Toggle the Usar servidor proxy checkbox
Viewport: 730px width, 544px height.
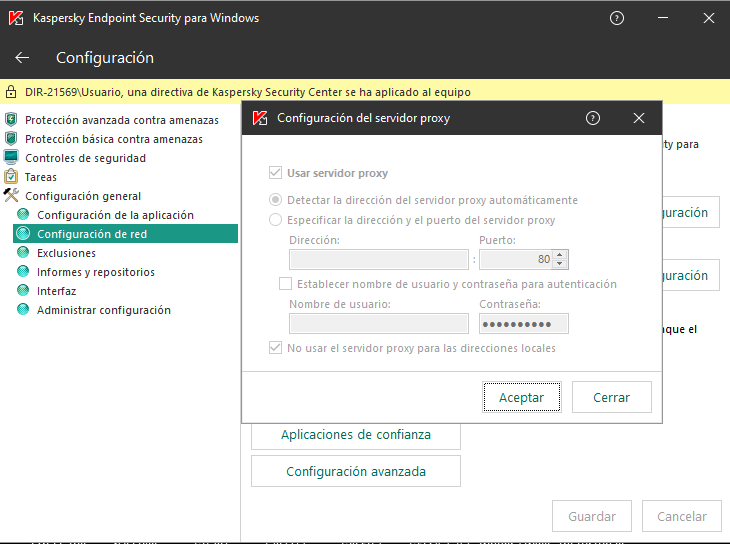276,173
